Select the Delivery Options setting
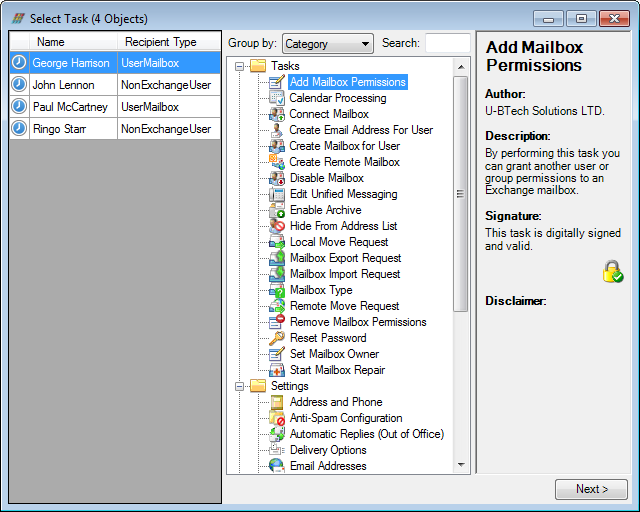The image size is (640, 512). (x=328, y=450)
